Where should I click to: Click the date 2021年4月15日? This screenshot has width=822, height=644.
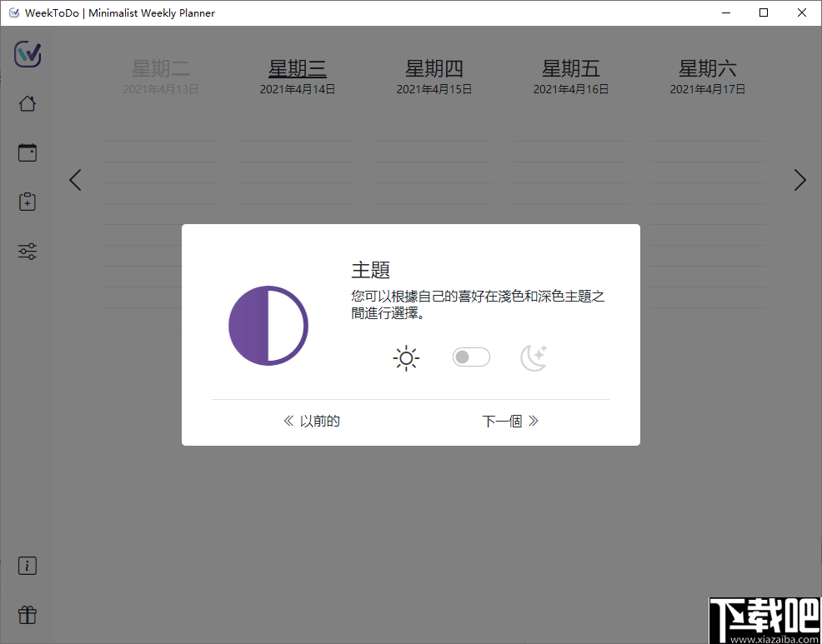tap(434, 90)
